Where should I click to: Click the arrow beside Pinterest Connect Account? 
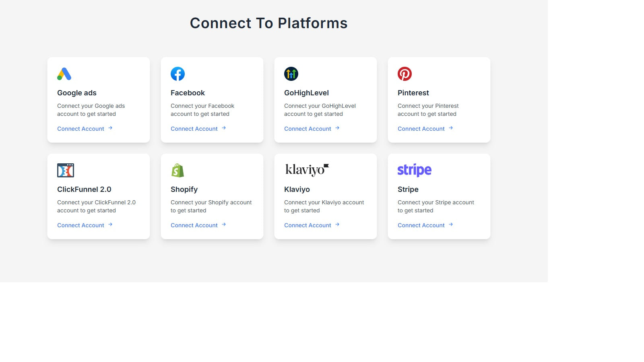pos(451,128)
